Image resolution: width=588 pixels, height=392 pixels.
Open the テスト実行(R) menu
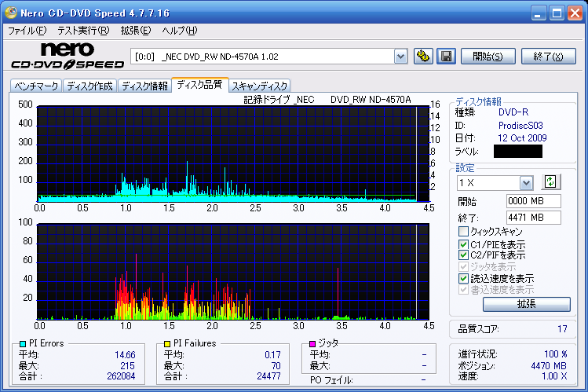[x=83, y=31]
